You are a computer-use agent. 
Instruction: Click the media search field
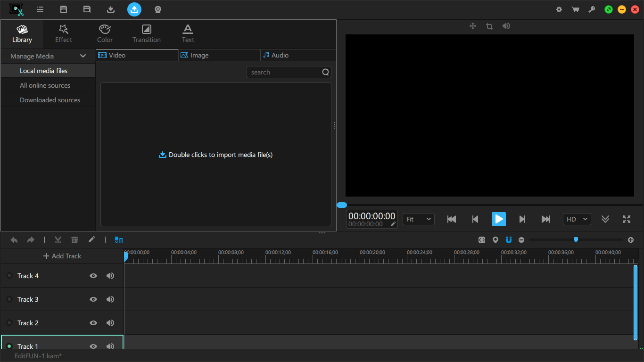(284, 72)
